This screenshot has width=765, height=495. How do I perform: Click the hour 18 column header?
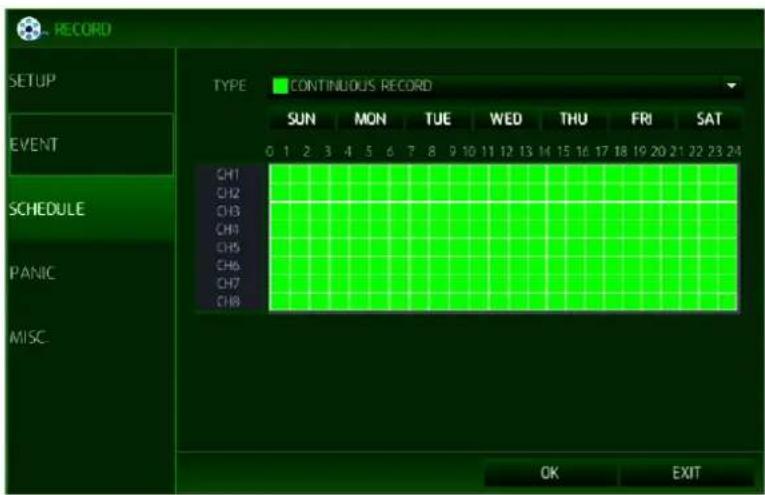click(x=621, y=152)
